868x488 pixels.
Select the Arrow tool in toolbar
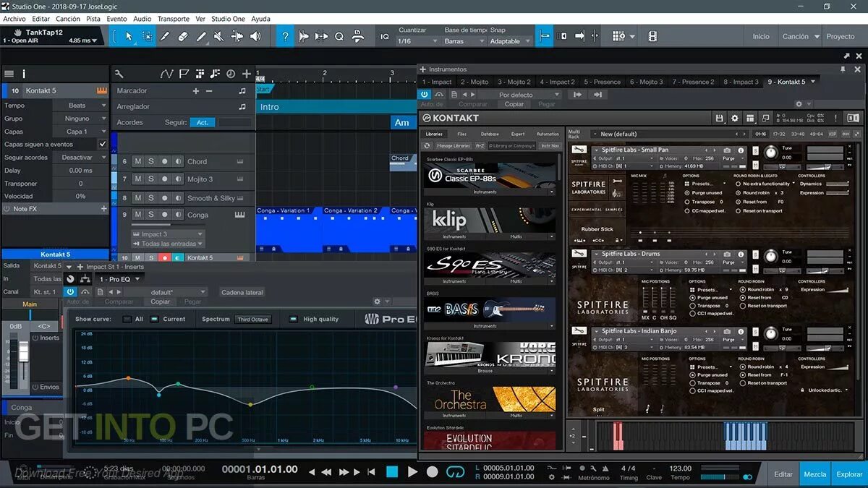coord(129,35)
